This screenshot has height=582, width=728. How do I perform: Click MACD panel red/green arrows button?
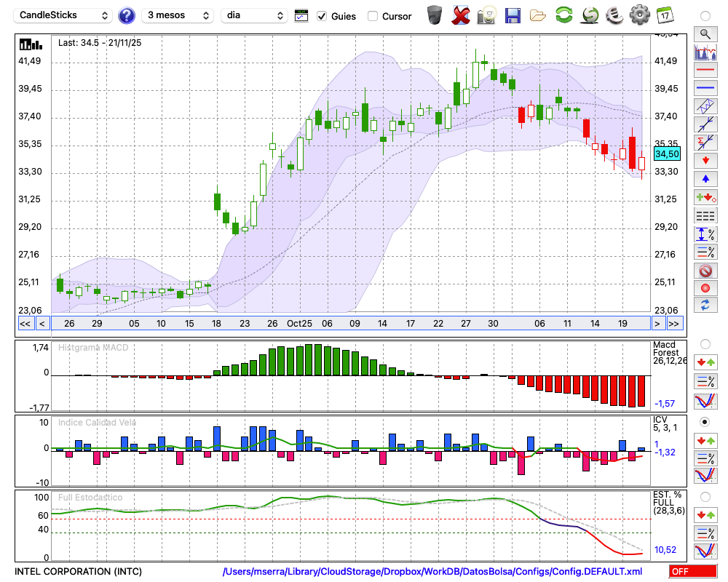tap(705, 362)
